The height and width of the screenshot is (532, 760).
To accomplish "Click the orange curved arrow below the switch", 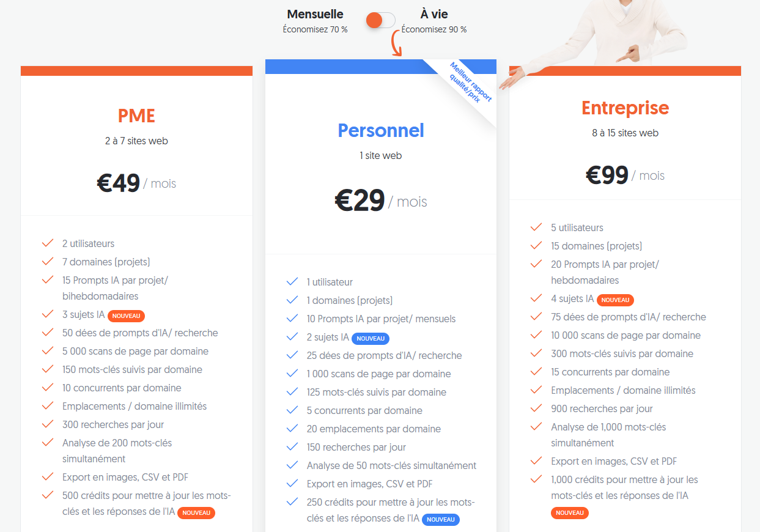I will click(396, 44).
